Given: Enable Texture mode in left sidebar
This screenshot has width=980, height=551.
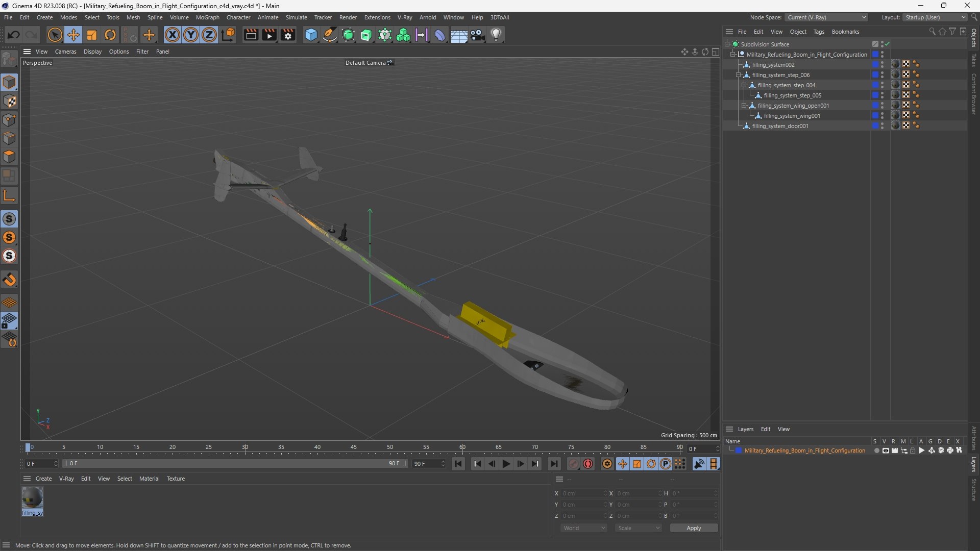Looking at the screenshot, I should [x=10, y=101].
